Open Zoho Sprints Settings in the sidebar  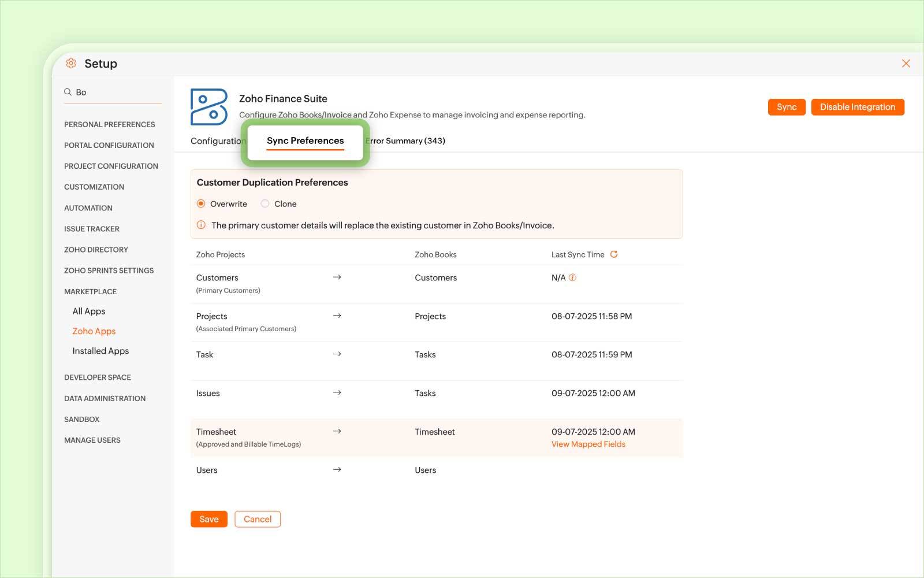pyautogui.click(x=109, y=271)
